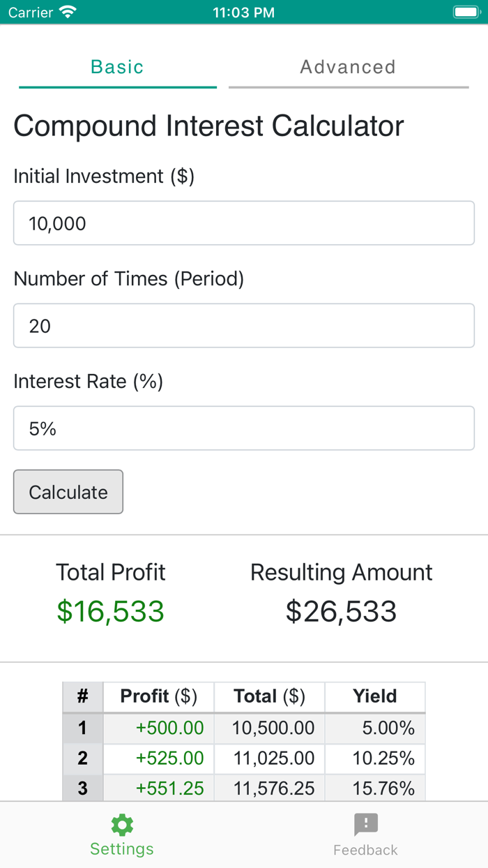Open the Feedback tab at the bottom
488x868 pixels.
(365, 835)
